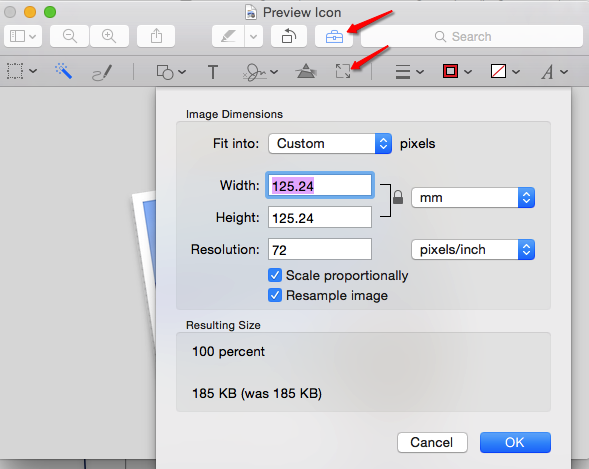Screen dimensions: 589x469
Task: Select the Sketch pen tool
Action: coord(102,72)
